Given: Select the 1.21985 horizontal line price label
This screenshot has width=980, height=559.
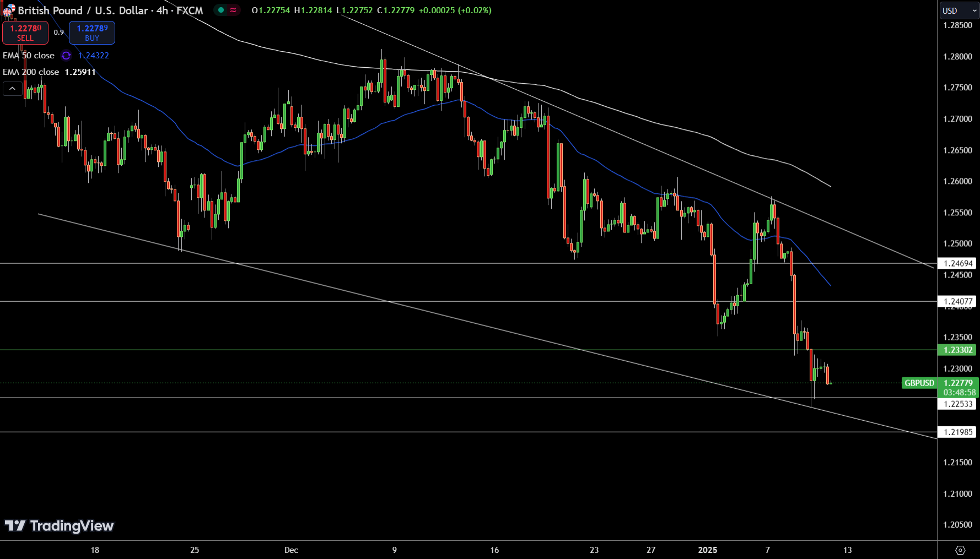Looking at the screenshot, I should tap(957, 432).
